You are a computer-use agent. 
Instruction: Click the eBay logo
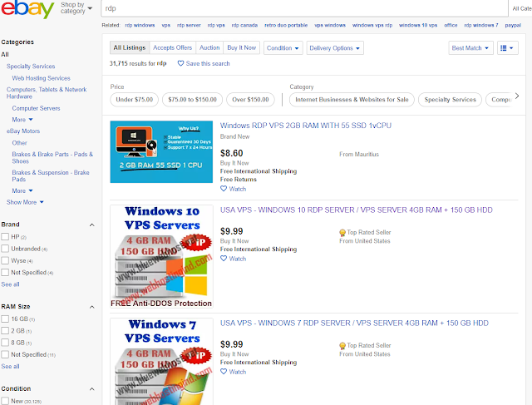click(27, 9)
